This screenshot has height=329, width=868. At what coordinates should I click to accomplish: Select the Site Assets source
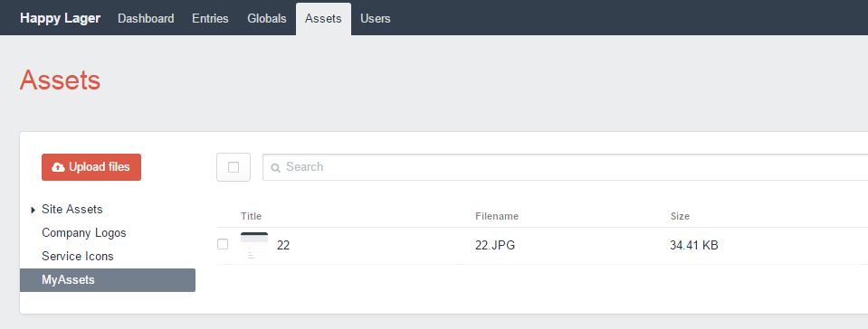pos(72,210)
